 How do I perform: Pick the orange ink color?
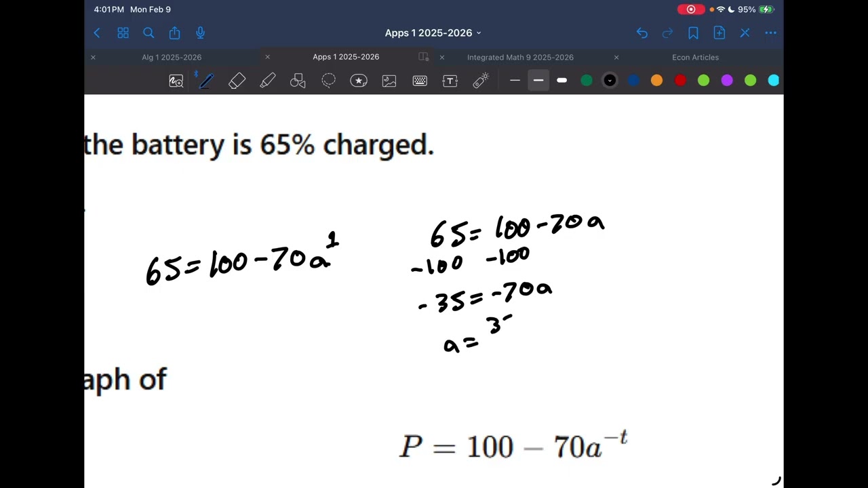[656, 81]
